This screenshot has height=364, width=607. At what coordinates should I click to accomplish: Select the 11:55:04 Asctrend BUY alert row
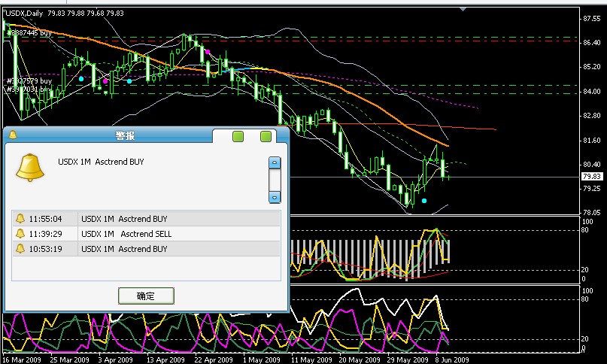pos(146,219)
